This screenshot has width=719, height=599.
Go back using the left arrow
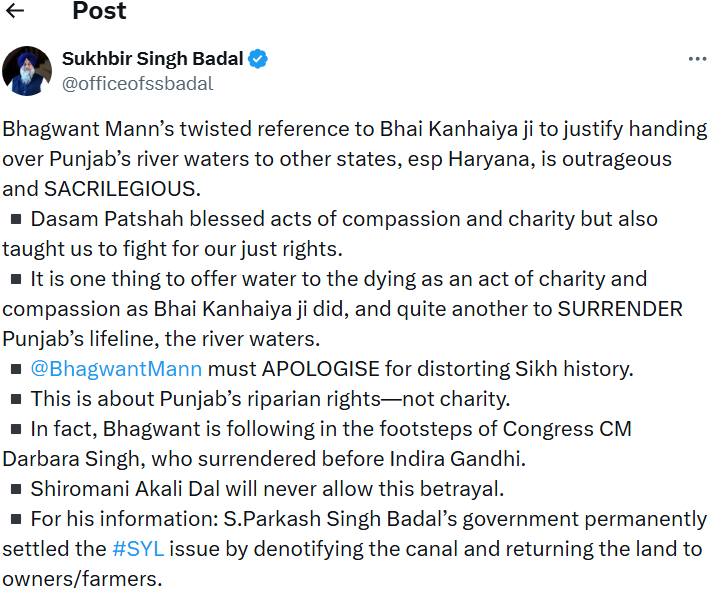pos(15,12)
